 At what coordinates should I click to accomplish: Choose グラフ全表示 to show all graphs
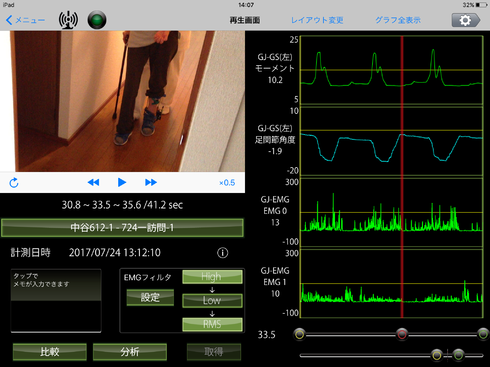coord(398,20)
